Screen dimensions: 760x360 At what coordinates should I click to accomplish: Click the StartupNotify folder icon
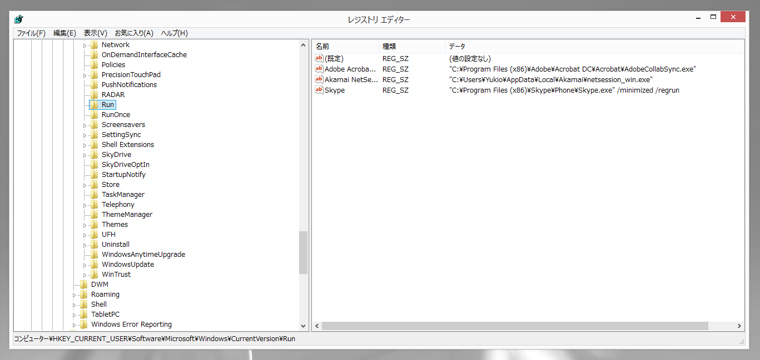[x=94, y=174]
